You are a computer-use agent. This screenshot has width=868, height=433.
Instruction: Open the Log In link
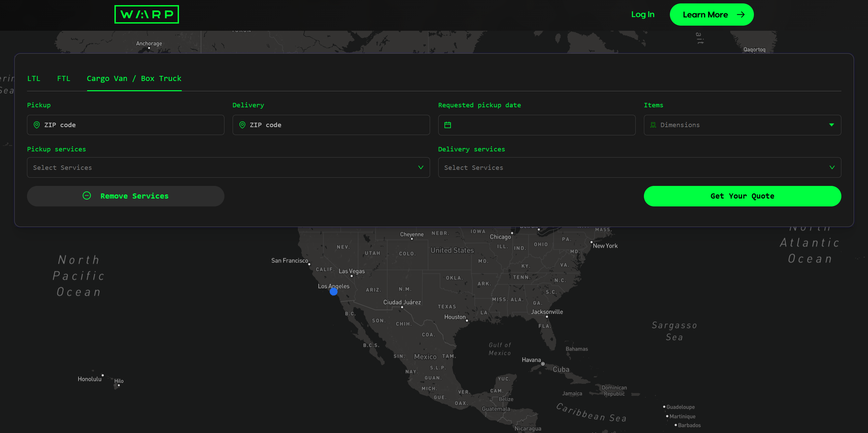coord(643,15)
